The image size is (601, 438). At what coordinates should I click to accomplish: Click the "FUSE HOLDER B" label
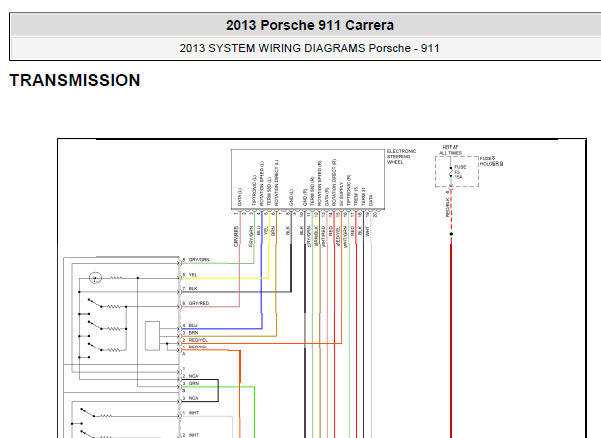click(491, 161)
